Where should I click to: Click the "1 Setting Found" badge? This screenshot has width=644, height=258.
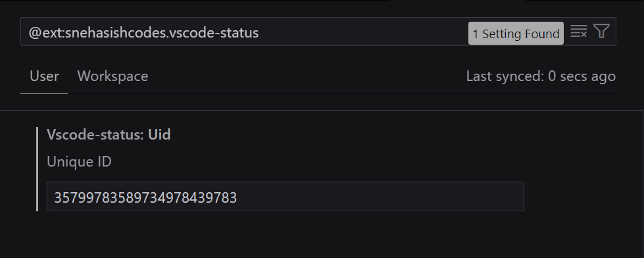click(516, 34)
